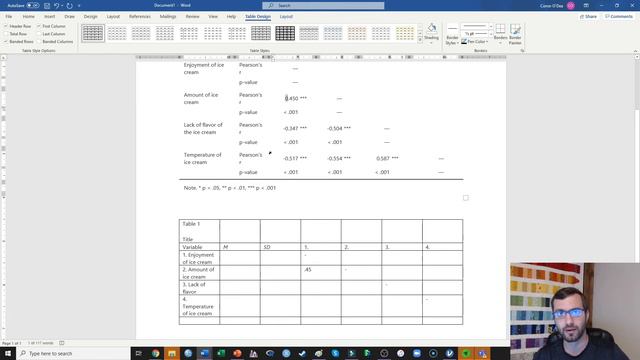Click the page count in status bar
640x360 pixels.
tap(11, 343)
